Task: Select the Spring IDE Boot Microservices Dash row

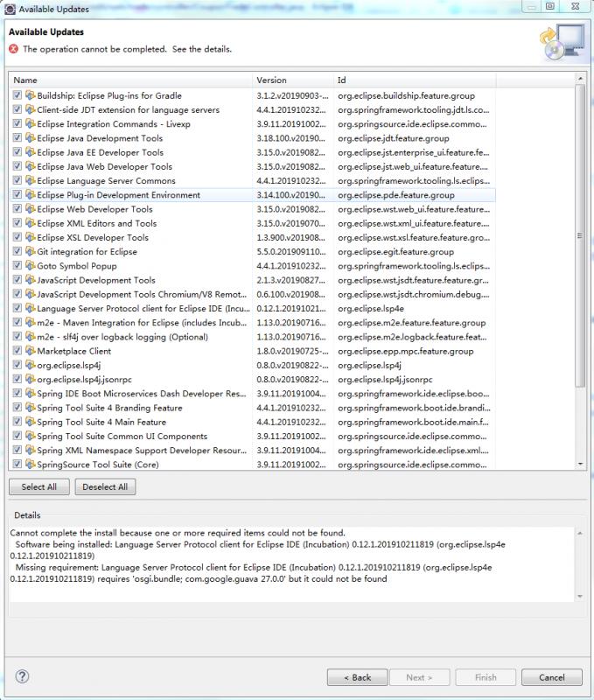Action: 252,394
